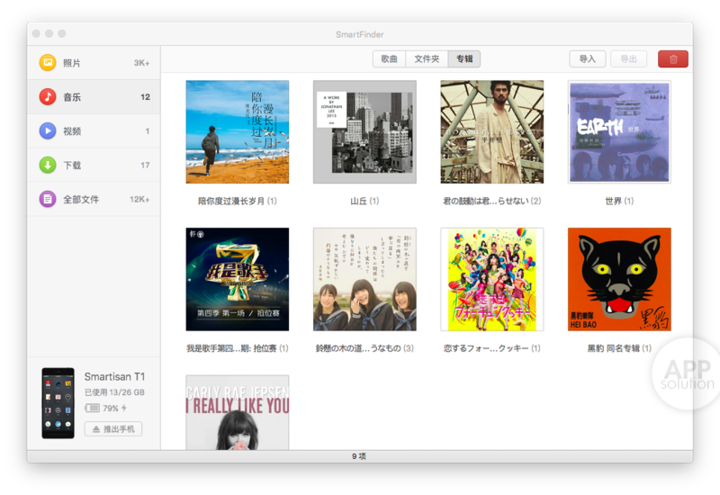Viewport: 720px width, 495px height.
Task: Open the 陪你度过漫长岁月 album cover
Action: point(237,132)
